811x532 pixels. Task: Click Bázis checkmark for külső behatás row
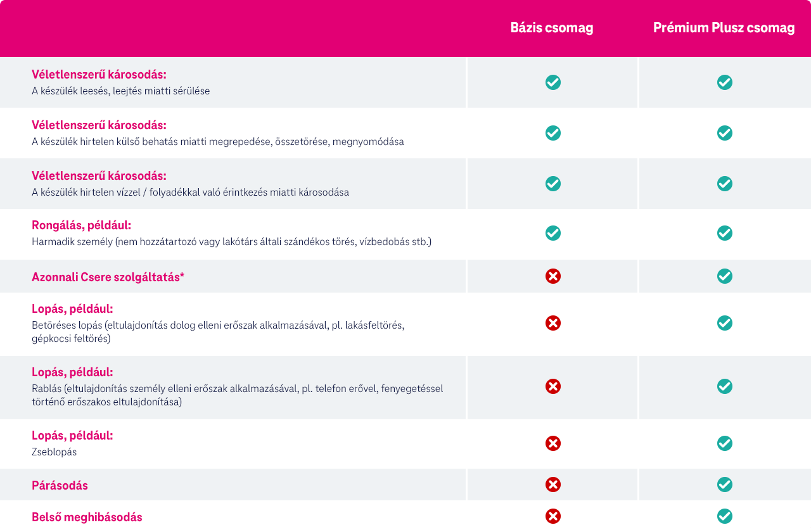pyautogui.click(x=553, y=133)
